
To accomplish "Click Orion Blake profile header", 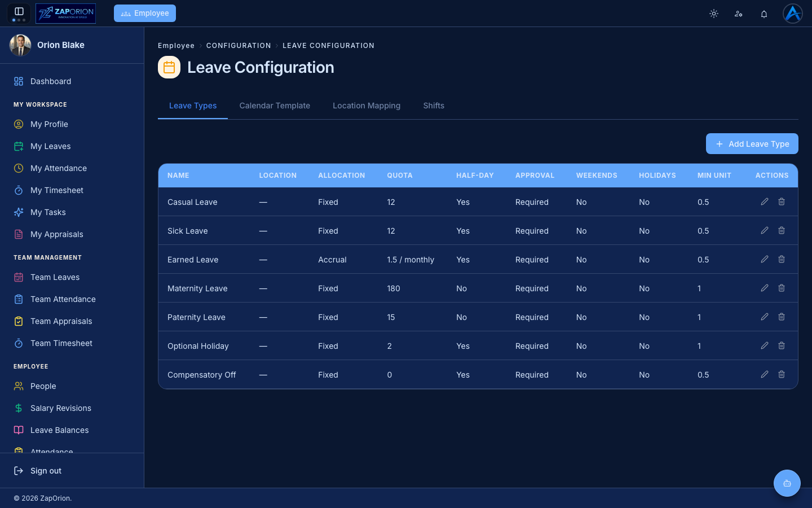I will pos(72,45).
